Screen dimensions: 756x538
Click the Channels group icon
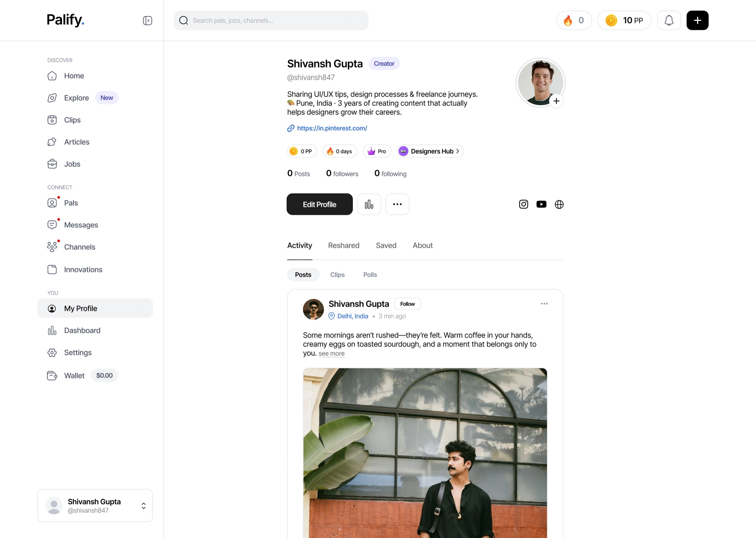pyautogui.click(x=52, y=247)
